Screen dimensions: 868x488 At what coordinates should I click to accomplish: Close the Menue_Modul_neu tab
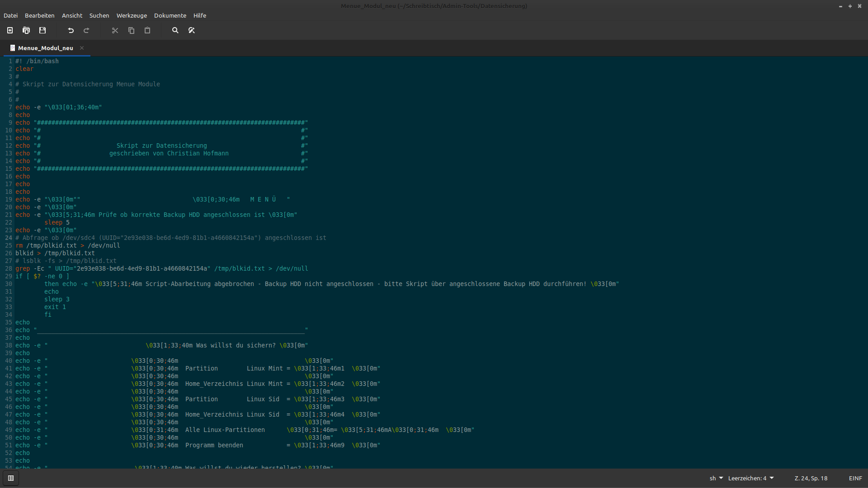click(82, 48)
